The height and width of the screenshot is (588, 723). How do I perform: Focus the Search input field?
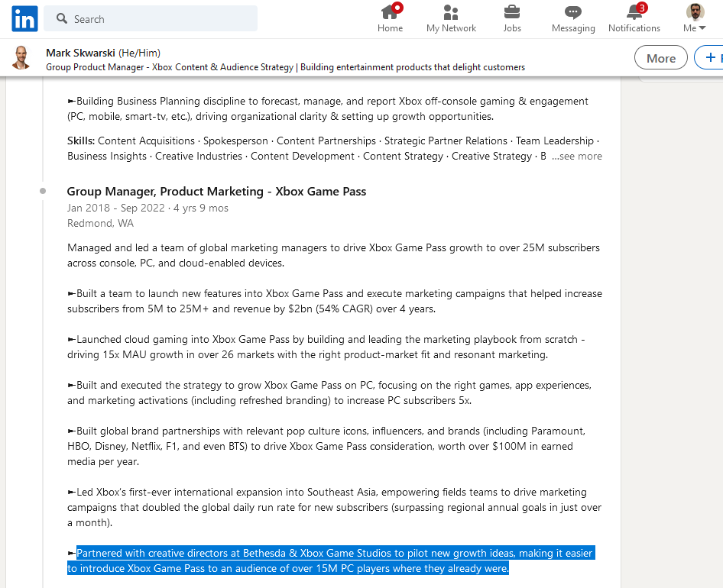coord(151,18)
